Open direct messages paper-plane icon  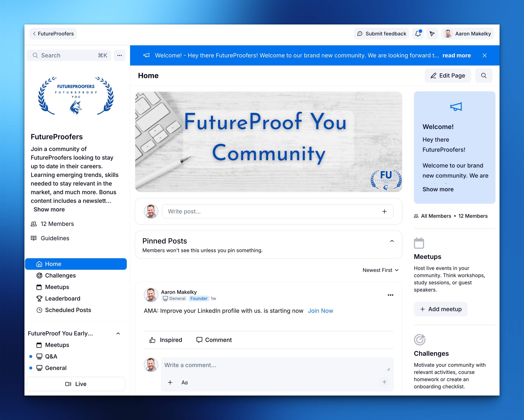click(x=432, y=34)
